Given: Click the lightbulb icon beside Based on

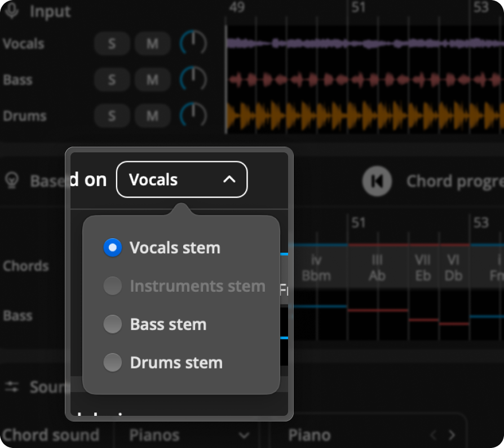Looking at the screenshot, I should pos(11,181).
